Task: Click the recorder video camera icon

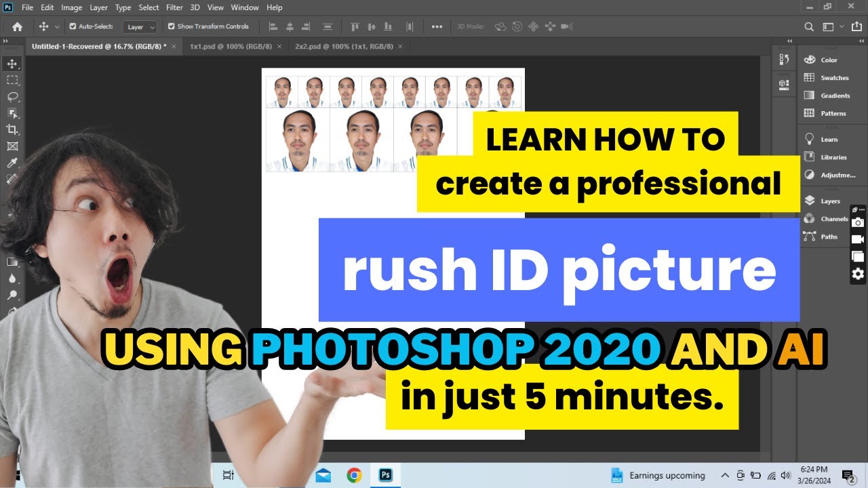Action: pos(858,239)
